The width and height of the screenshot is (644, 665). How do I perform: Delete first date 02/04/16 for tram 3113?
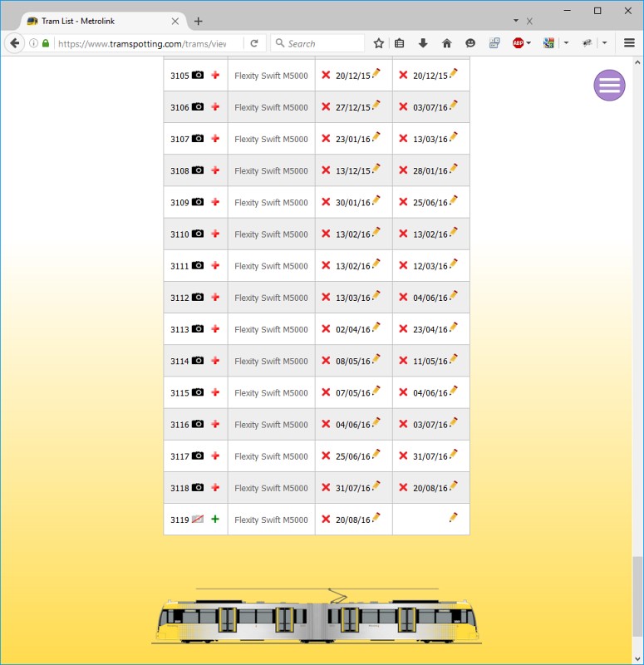(x=326, y=328)
